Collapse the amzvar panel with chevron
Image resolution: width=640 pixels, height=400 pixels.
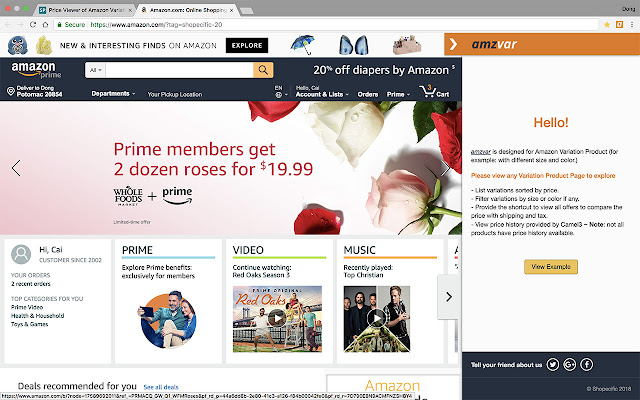pos(453,44)
